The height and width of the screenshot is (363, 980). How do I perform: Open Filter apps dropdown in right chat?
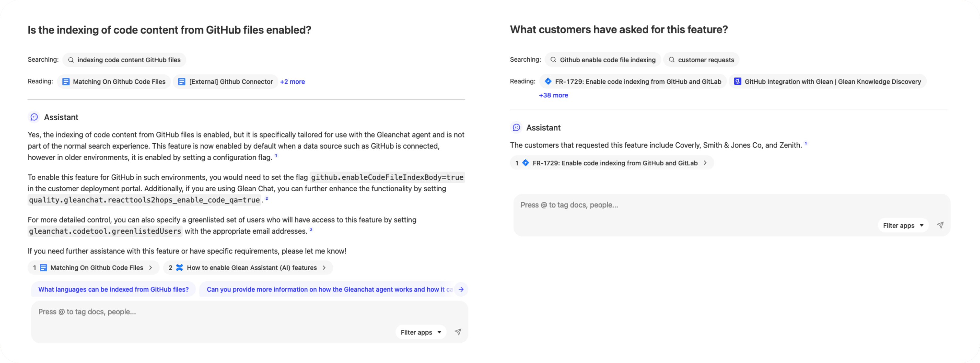[x=903, y=226]
